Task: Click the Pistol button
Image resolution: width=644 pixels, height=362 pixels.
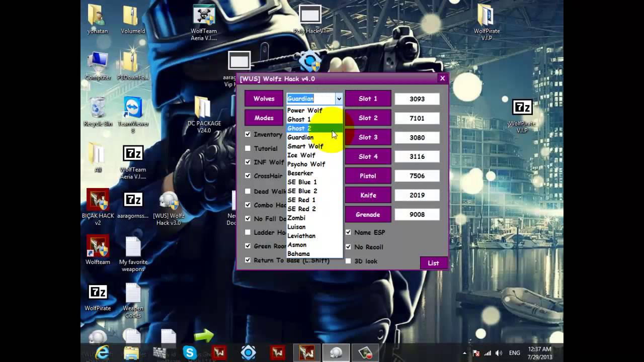Action: coord(368,175)
